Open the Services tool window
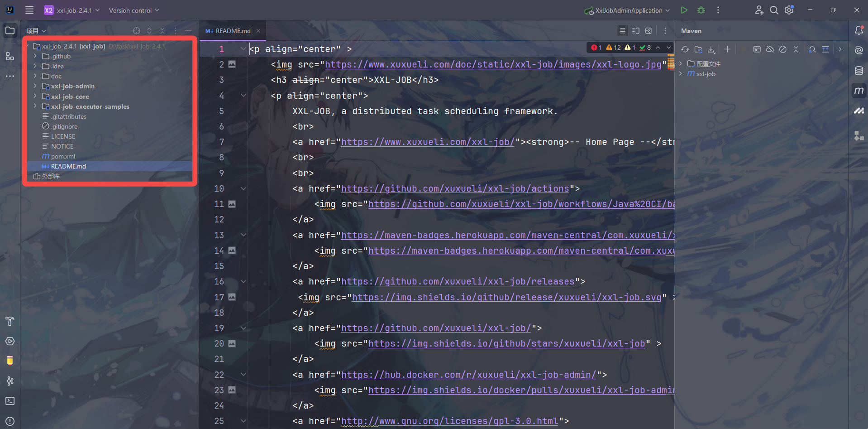The width and height of the screenshot is (868, 429). coord(10,341)
